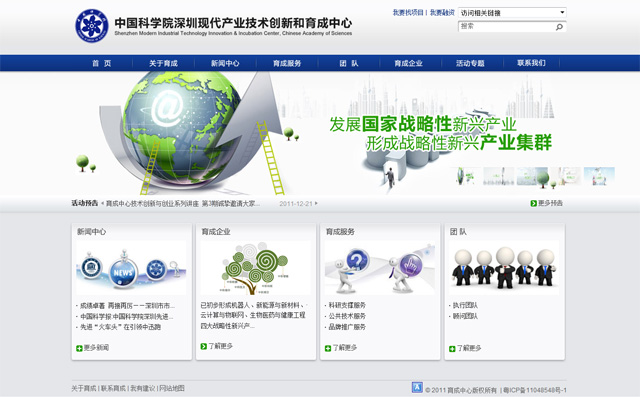
Task: Click green plus icon in 团队 card
Action: tap(452, 348)
